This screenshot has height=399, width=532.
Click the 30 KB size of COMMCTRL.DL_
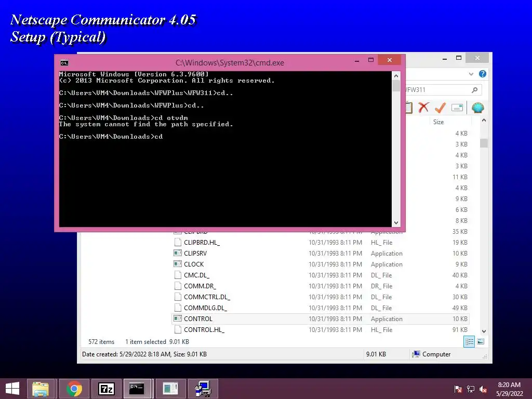460,297
